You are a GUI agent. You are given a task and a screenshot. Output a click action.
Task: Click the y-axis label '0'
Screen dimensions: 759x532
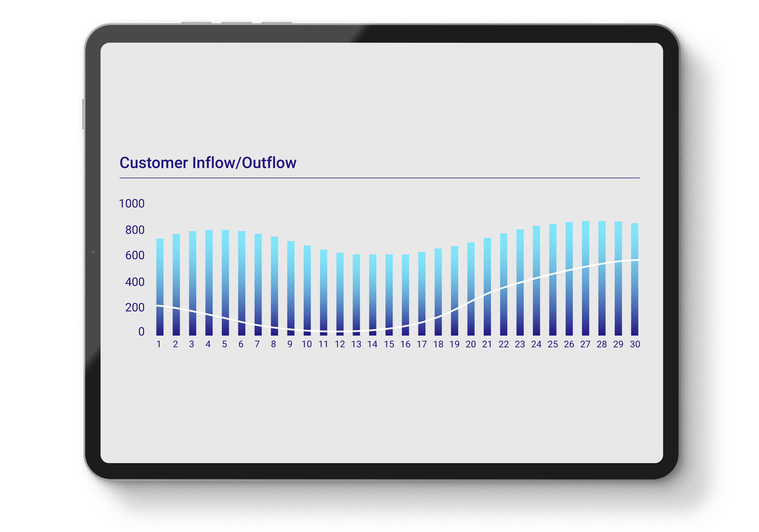point(141,331)
